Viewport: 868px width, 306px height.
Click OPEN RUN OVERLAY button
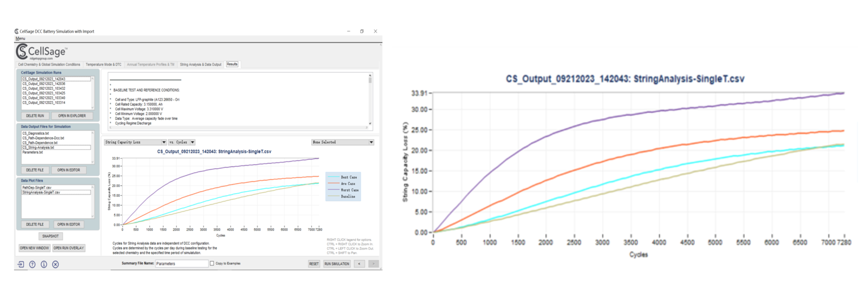click(69, 248)
